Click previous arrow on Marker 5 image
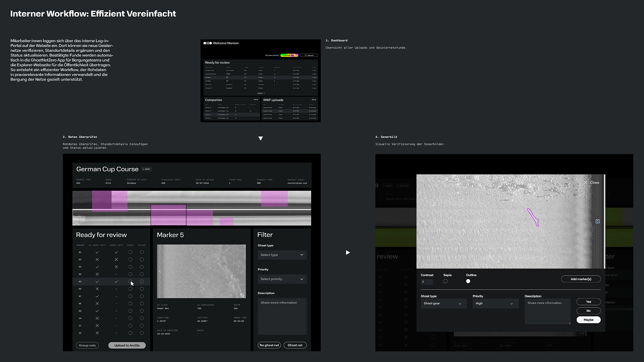Viewport: 644px width, 362px height. click(x=160, y=271)
